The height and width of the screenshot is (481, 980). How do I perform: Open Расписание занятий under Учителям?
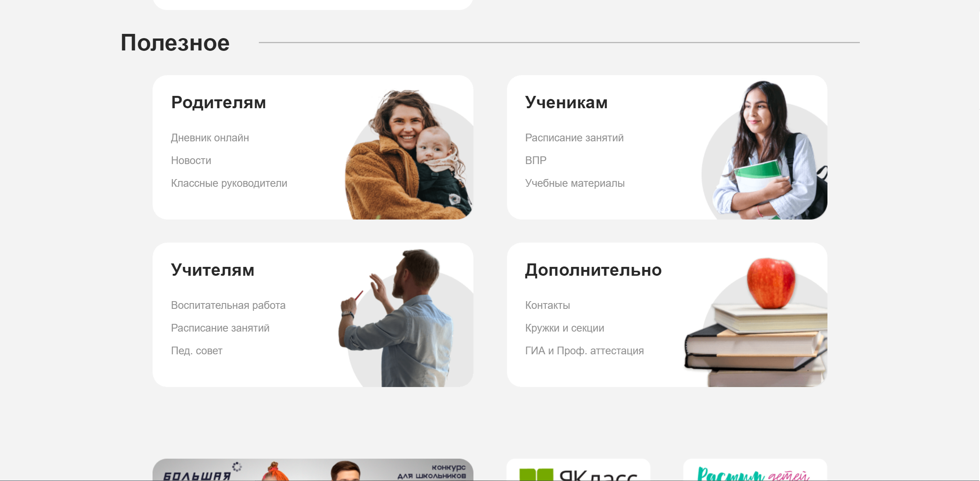tap(220, 328)
